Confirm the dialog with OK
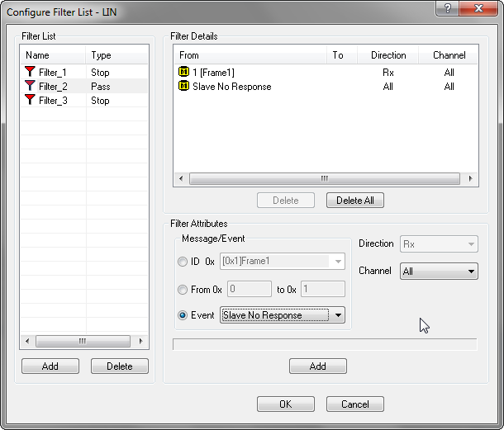This screenshot has height=430, width=504. (286, 404)
